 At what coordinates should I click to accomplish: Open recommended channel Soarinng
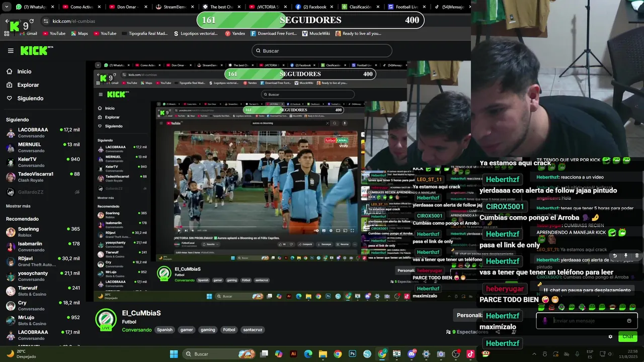(43, 232)
